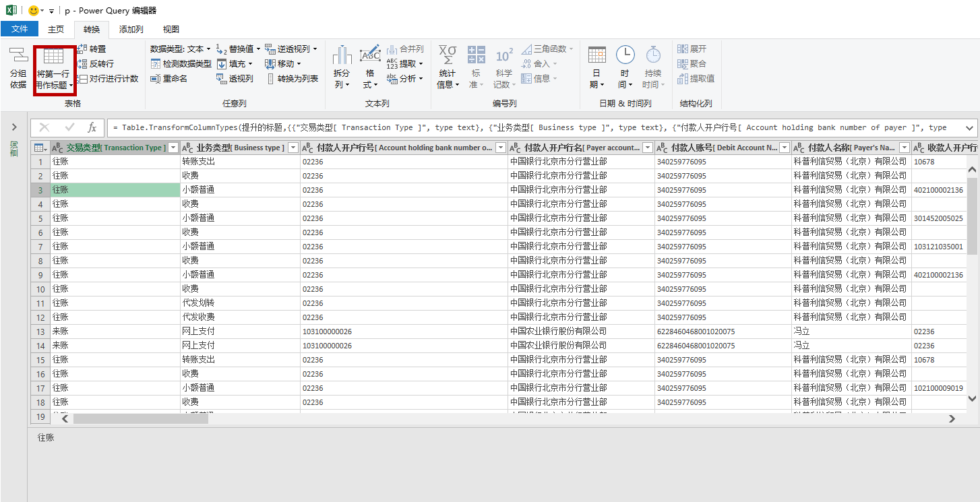Click the 标准 (Standard) math operations icon
This screenshot has width=980, height=502.
pos(477,55)
